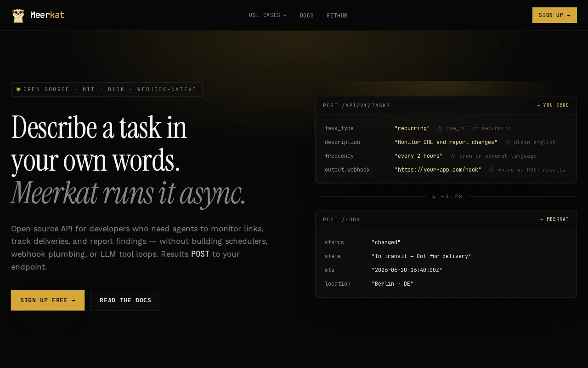
Task: Click the Sign Up Free button
Action: pos(48,300)
